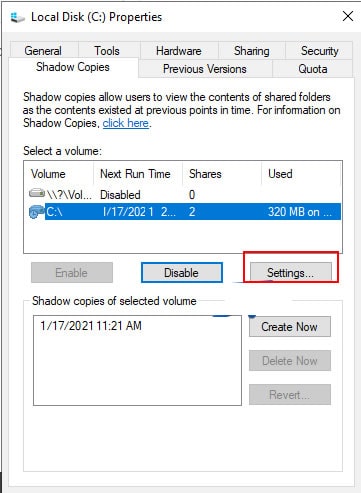Screen dimensions: 361x493
Task: Click the Volume column header
Action: point(59,174)
